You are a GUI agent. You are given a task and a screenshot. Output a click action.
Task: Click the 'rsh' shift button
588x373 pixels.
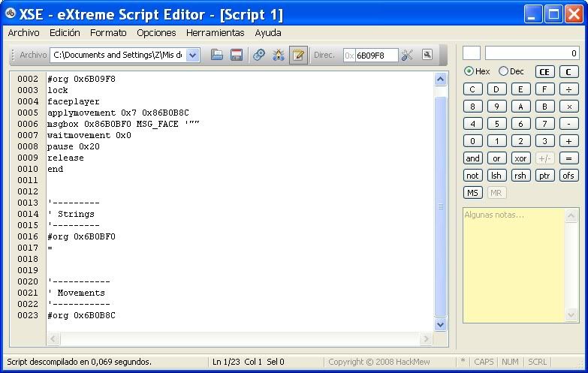click(520, 176)
